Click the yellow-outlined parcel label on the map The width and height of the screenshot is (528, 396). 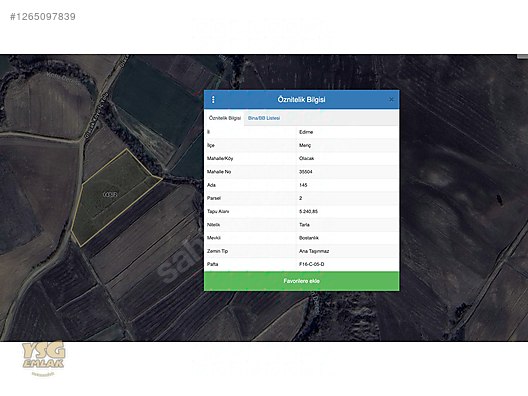[110, 194]
